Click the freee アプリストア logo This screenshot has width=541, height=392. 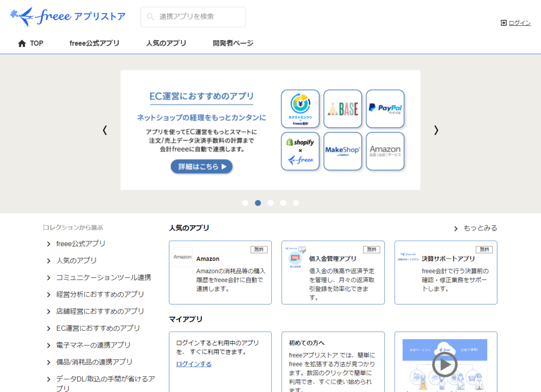pos(68,17)
